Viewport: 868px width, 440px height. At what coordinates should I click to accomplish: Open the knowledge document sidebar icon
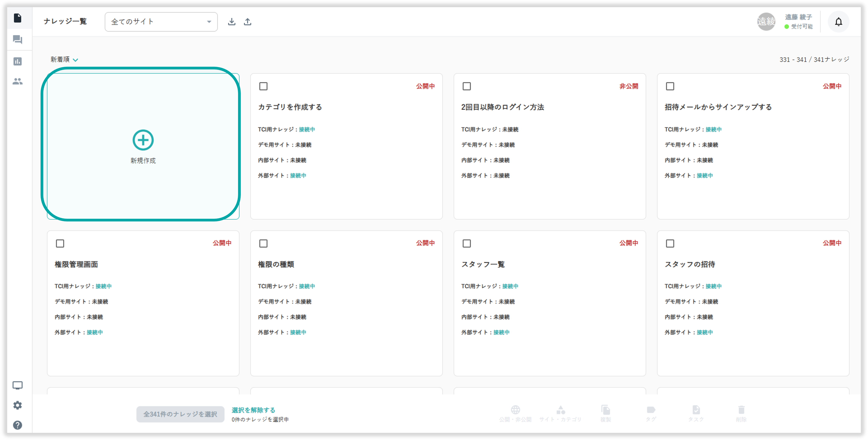17,18
